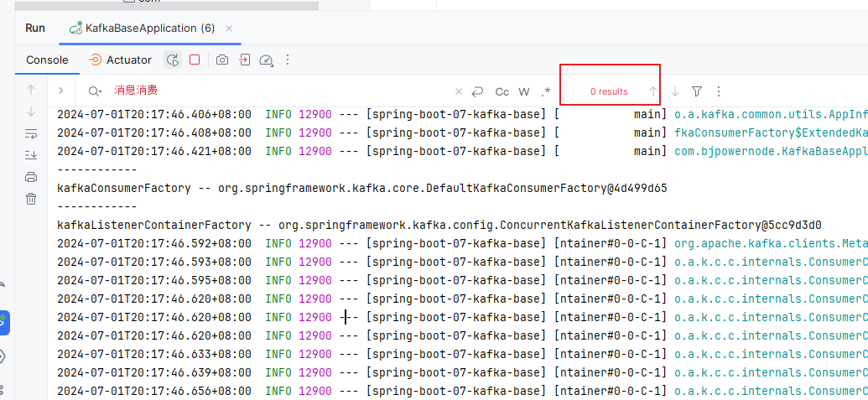The height and width of the screenshot is (400, 868).
Task: Open more options beside the speedometer icon
Action: tap(288, 60)
